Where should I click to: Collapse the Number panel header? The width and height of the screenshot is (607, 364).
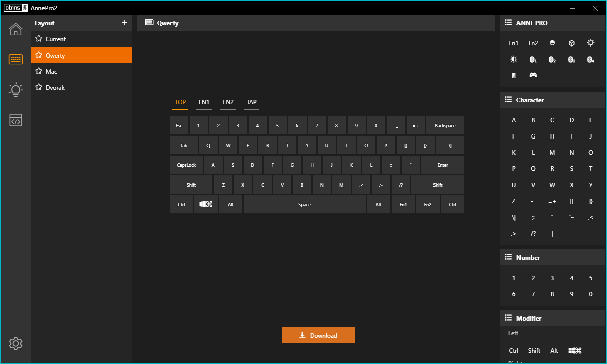tap(552, 257)
